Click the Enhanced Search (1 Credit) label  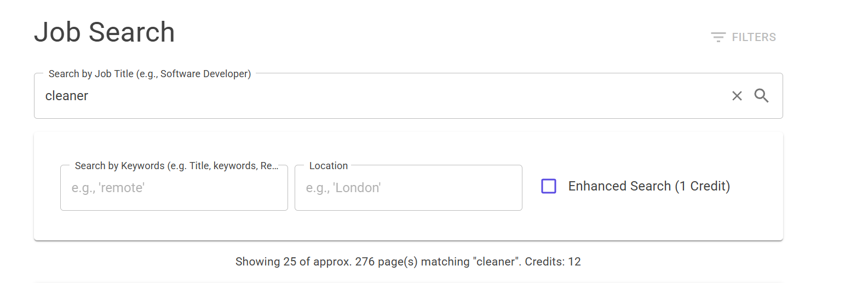(649, 186)
